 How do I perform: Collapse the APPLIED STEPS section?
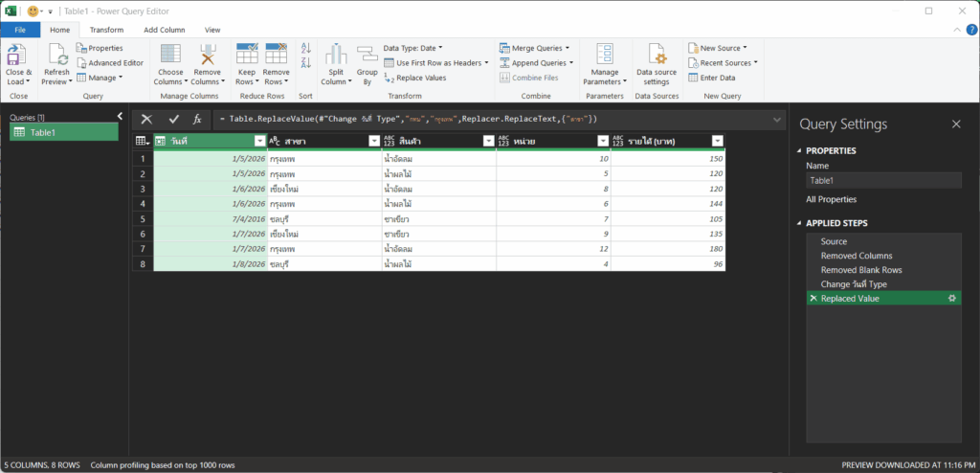coord(800,223)
